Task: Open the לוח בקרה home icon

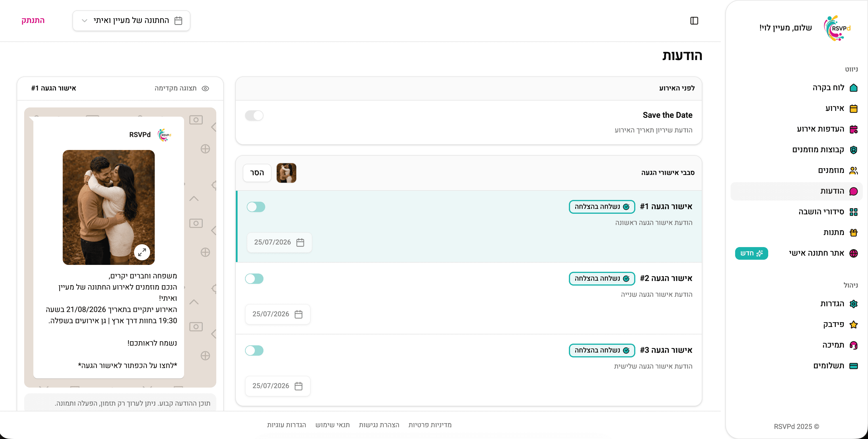Action: [x=853, y=88]
